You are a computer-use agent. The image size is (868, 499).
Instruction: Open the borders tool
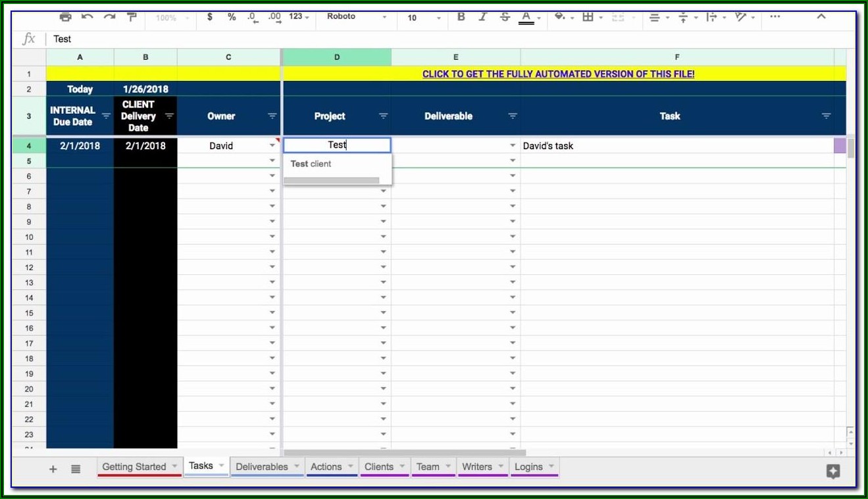point(588,17)
